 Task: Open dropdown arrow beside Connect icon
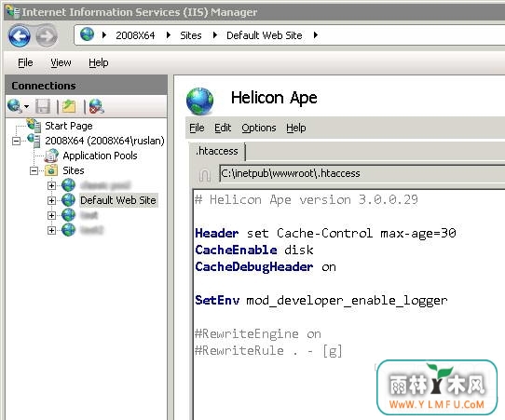[x=26, y=106]
